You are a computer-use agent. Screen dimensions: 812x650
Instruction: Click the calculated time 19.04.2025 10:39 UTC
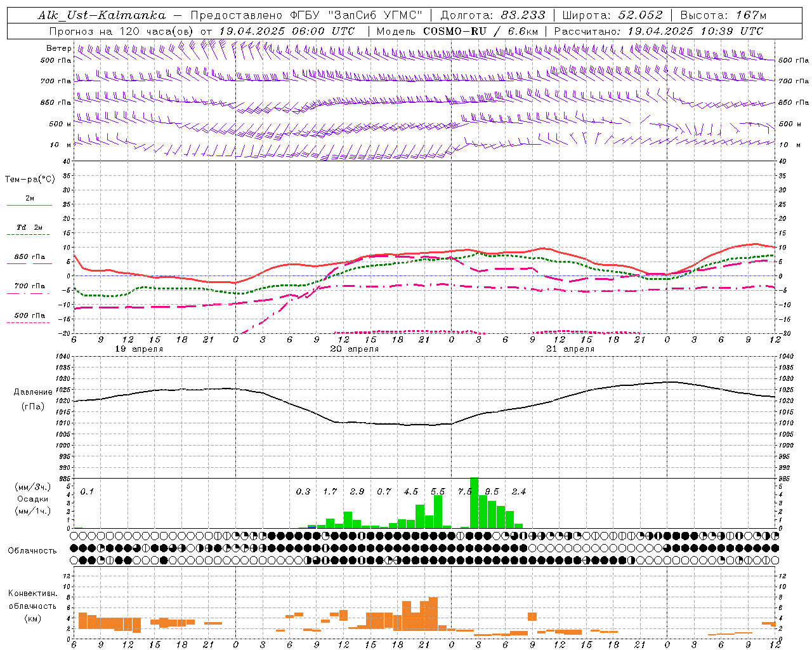click(695, 31)
